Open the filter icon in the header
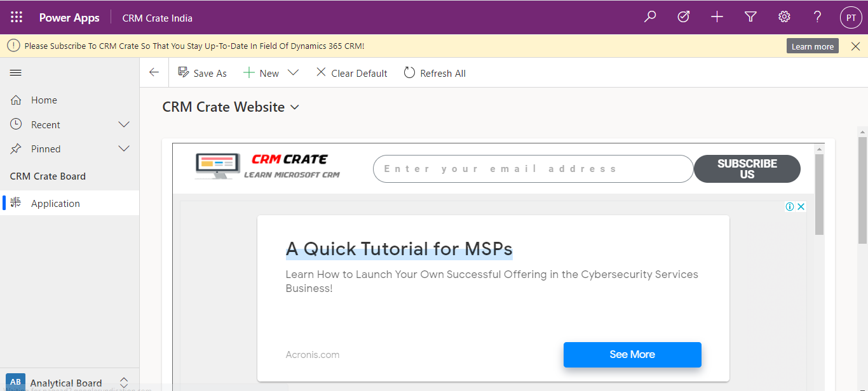868x391 pixels. click(750, 17)
